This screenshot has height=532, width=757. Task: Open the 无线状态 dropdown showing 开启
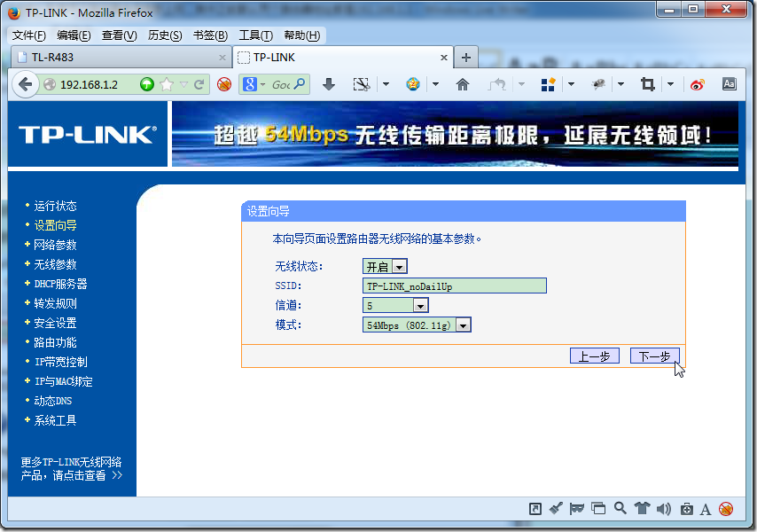[x=385, y=267]
